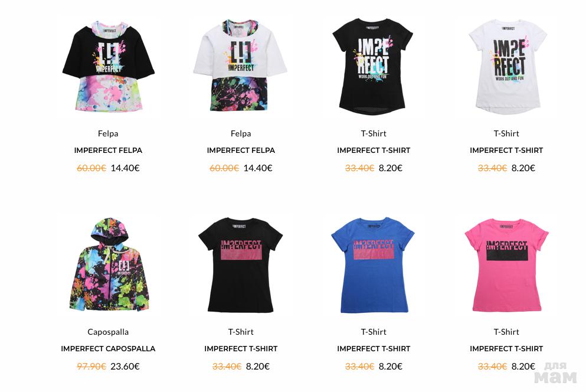
Task: Click T-Shirt category label under white splash shirt
Action: pyautogui.click(x=506, y=133)
